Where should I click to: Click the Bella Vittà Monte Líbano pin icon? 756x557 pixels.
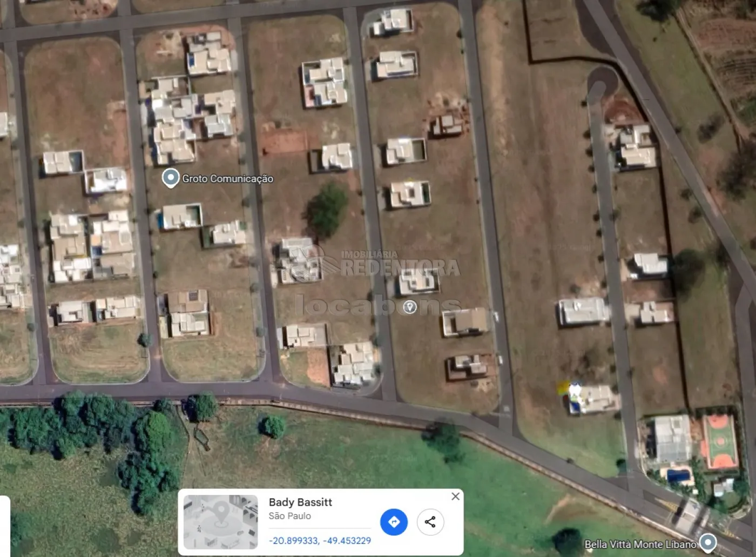(708, 542)
